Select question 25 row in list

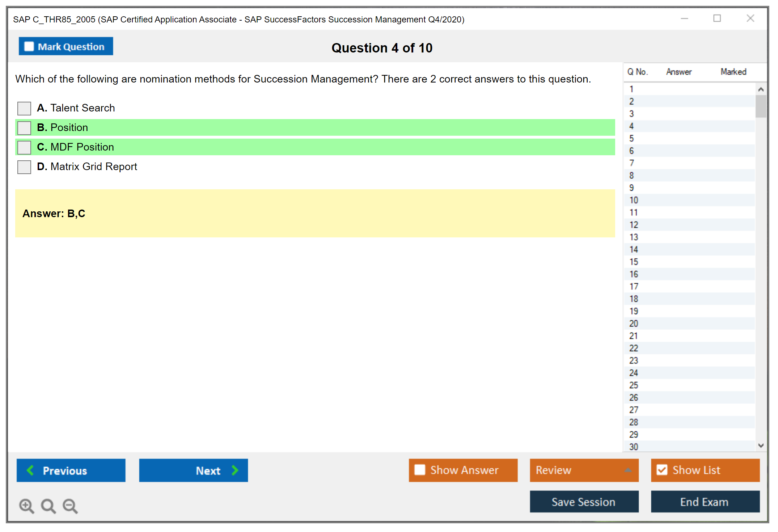(634, 385)
